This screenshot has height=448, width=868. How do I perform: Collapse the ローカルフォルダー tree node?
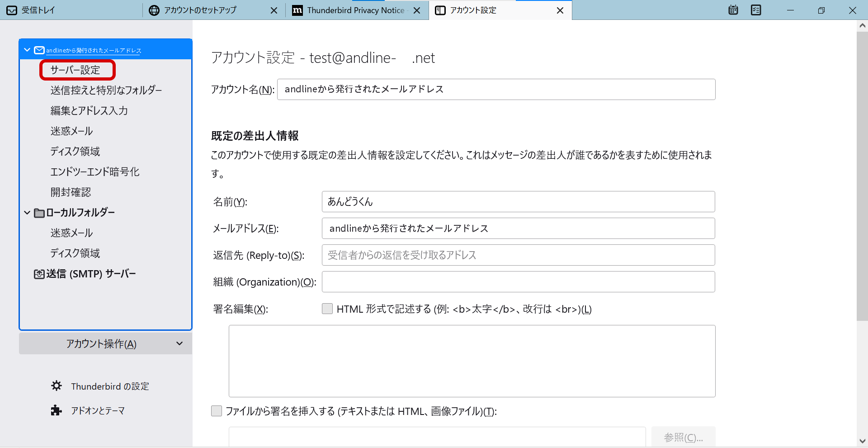tap(27, 213)
